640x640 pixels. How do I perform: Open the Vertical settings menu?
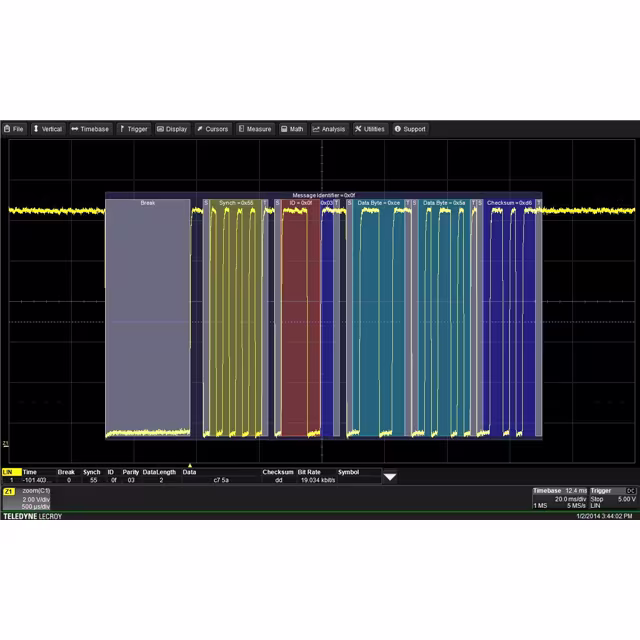click(x=47, y=129)
